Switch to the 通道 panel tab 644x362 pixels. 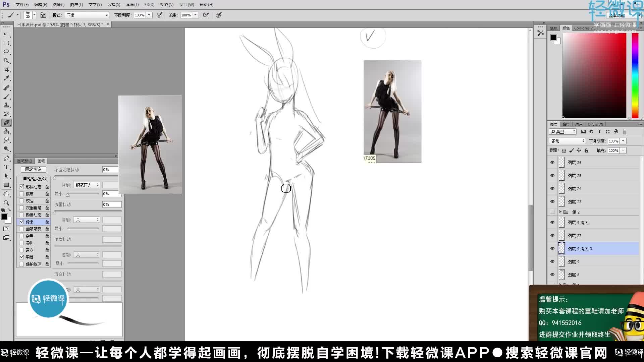click(x=579, y=124)
